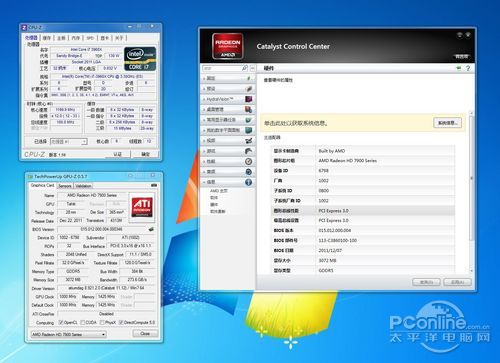Click the '2011/12/07' BIOS date value
This screenshot has height=363, width=500.
[330, 250]
